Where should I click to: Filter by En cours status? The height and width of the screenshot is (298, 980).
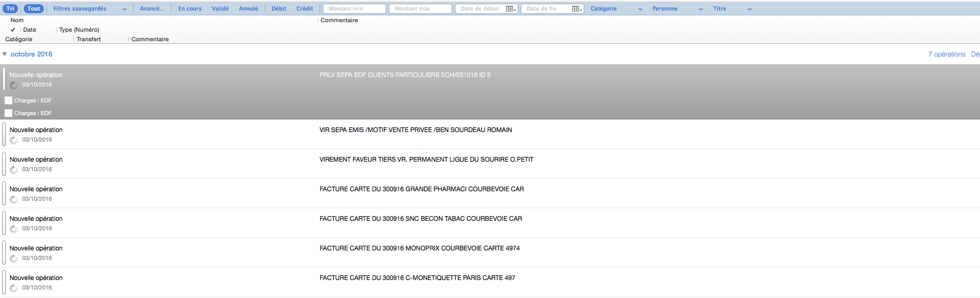tap(190, 8)
